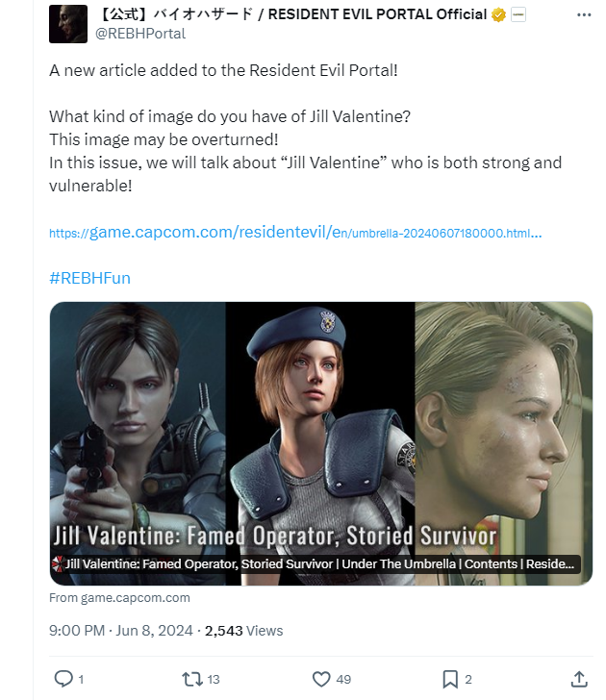
Task: Click affiliate badge beside the verified checkmark
Action: tap(518, 16)
